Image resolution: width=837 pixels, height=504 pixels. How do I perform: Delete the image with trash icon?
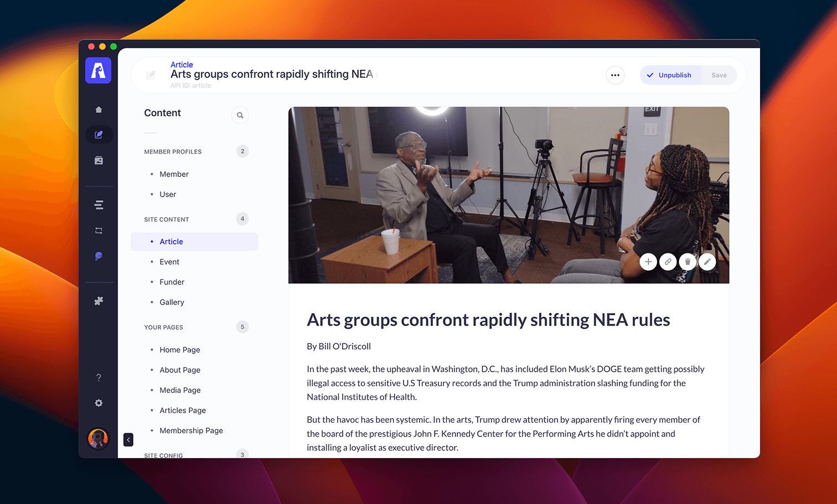688,262
